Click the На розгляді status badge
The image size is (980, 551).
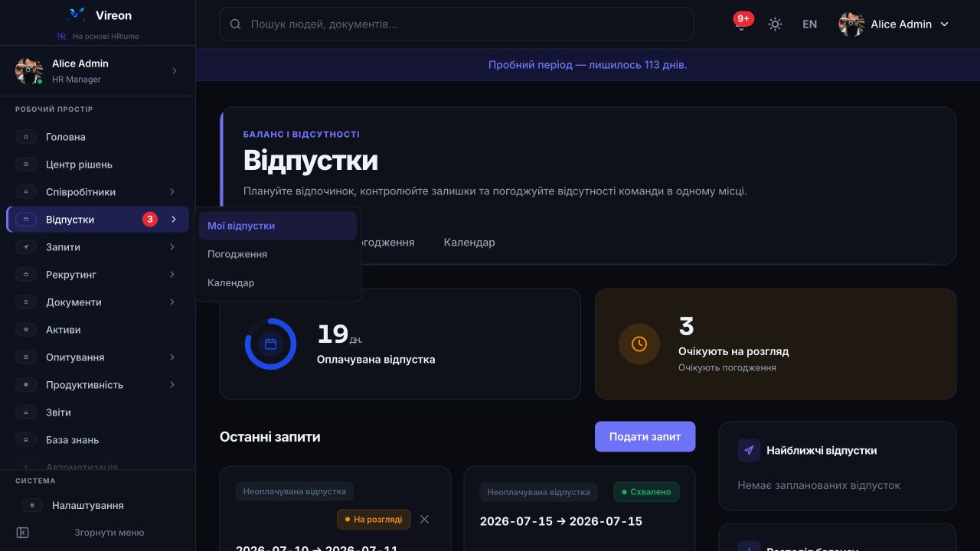pyautogui.click(x=374, y=520)
